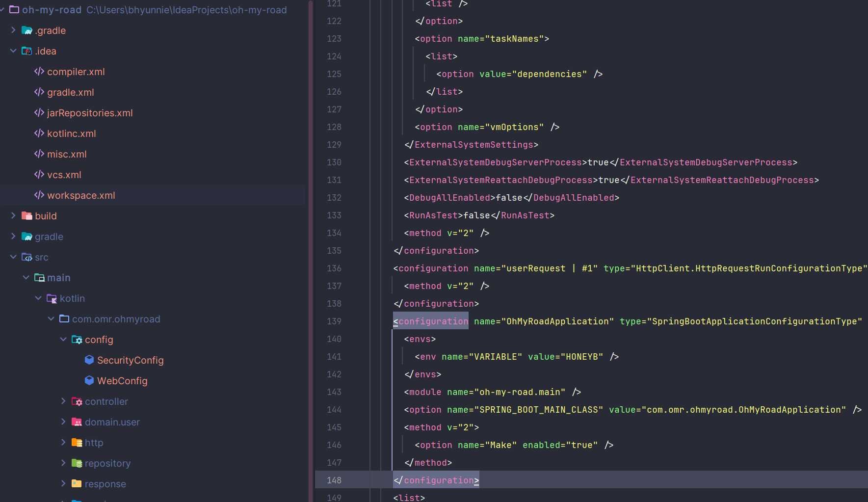The height and width of the screenshot is (502, 868).
Task: Collapse the com.omr.ohmyroad package
Action: point(51,319)
